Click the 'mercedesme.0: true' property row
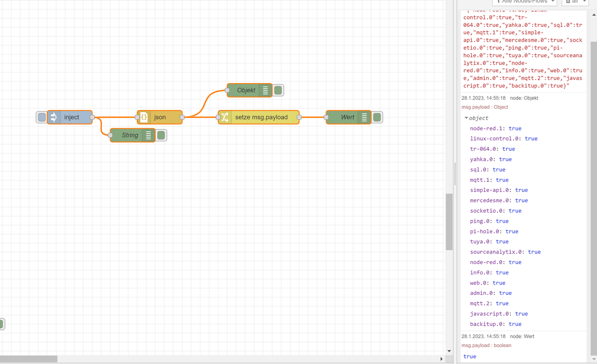Image resolution: width=597 pixels, height=364 pixels. click(499, 200)
